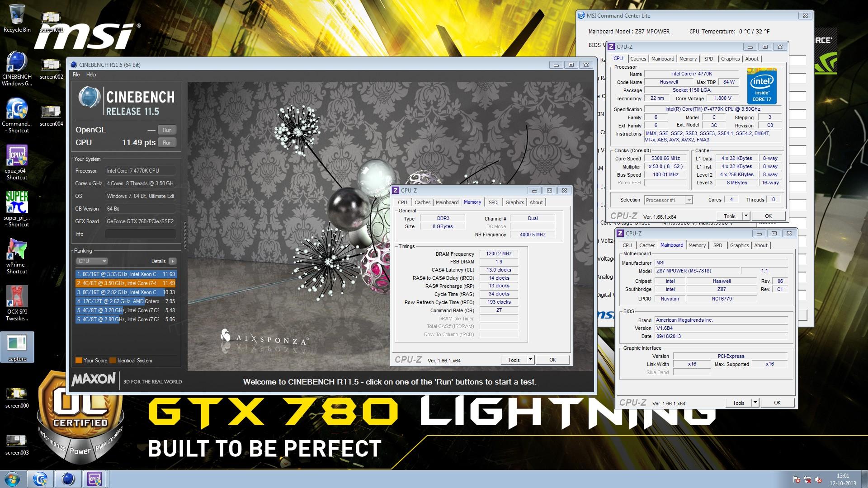This screenshot has height=488, width=868.
Task: Select the screen001 file icon
Action: click(x=51, y=22)
